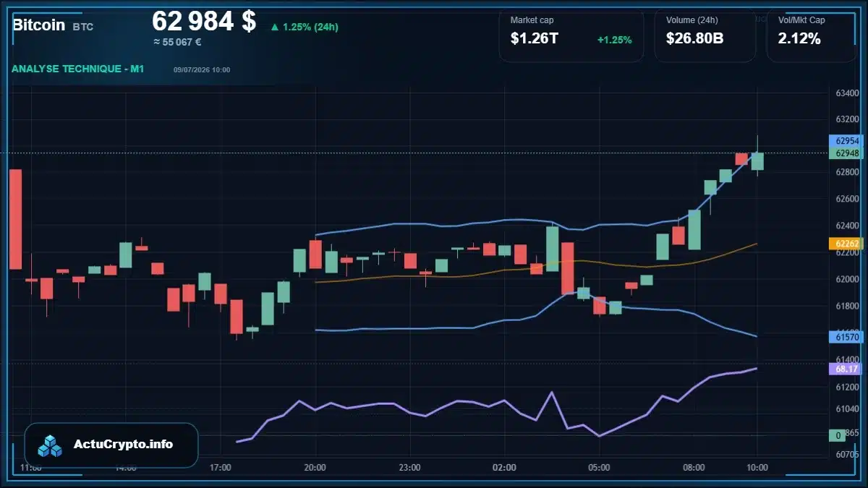This screenshot has height=488, width=868.
Task: Click the 62000 price axis label
Action: pos(846,279)
